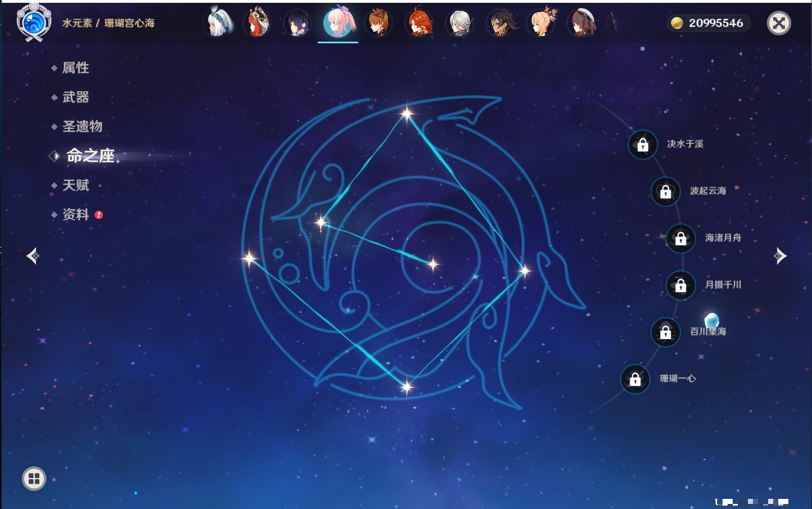
Task: Go to next character with right arrow
Action: tap(779, 256)
